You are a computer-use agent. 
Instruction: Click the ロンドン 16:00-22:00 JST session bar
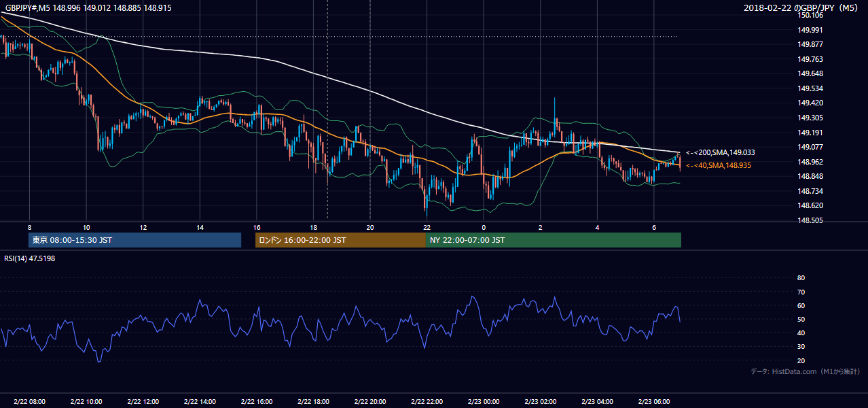(340, 240)
